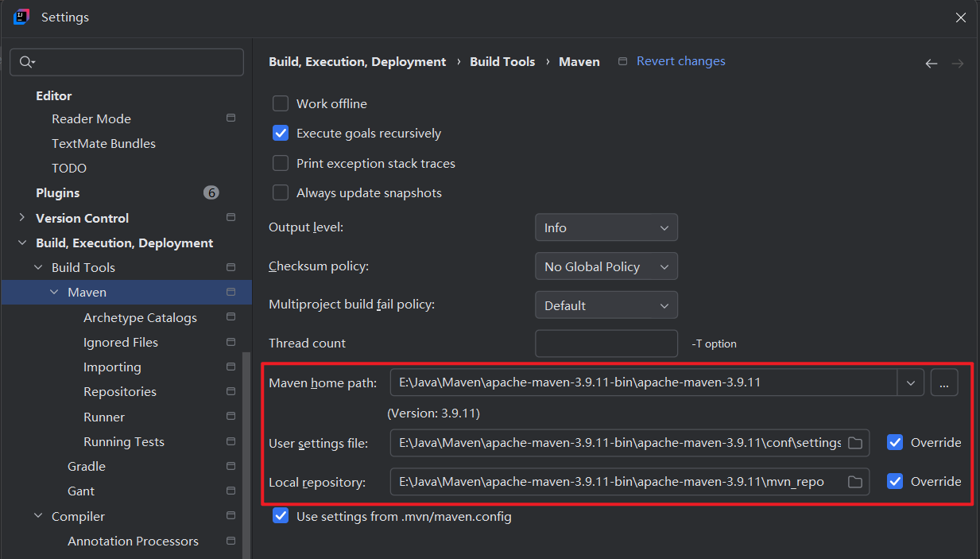Click the project-level icon beside Repositories
The width and height of the screenshot is (980, 559).
point(230,391)
